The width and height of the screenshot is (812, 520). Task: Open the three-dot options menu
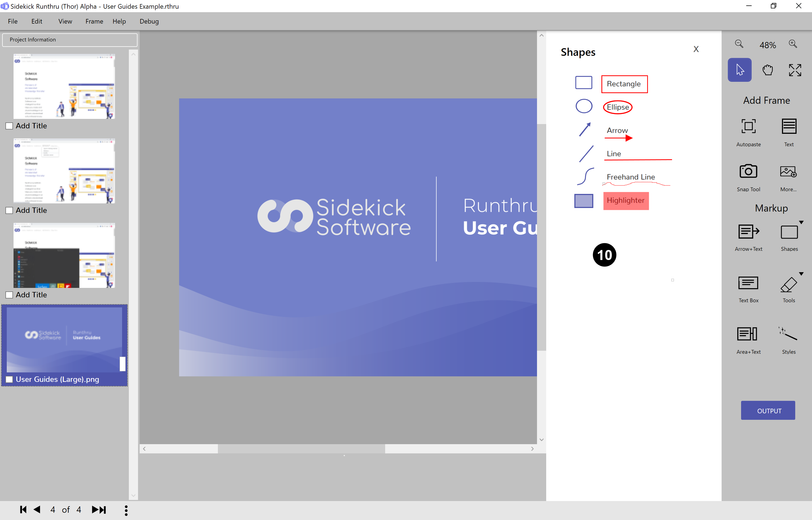(x=126, y=510)
